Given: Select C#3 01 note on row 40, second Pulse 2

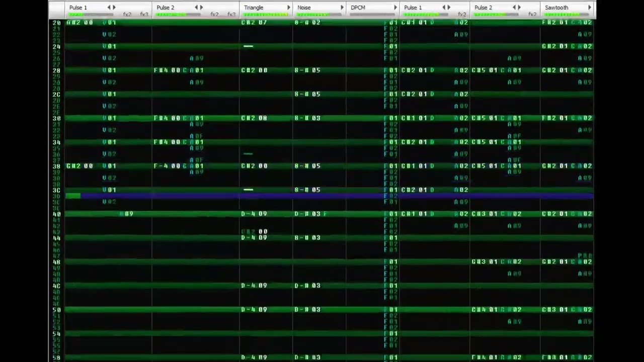Looking at the screenshot, I should click(485, 214).
